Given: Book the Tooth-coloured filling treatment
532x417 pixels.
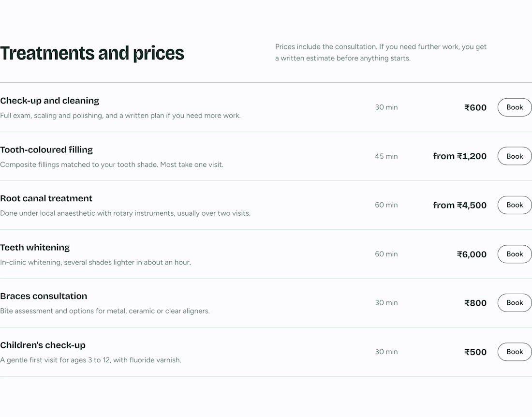Looking at the screenshot, I should click(515, 156).
